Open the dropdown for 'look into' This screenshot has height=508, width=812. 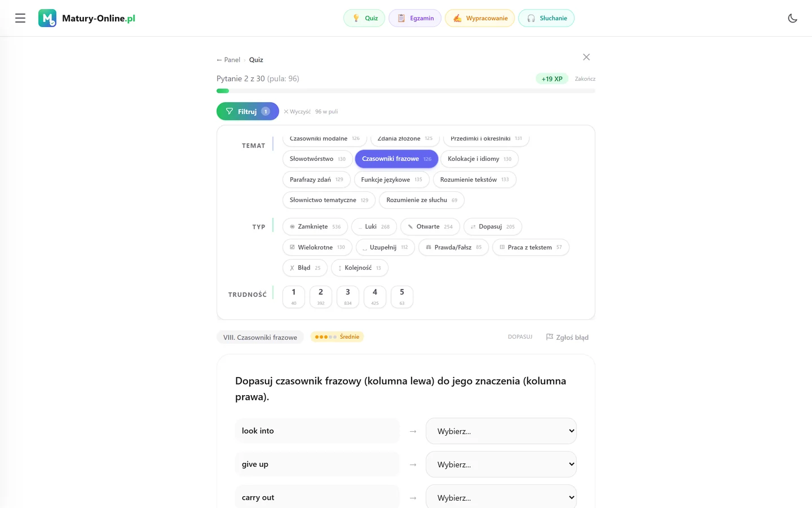(501, 431)
